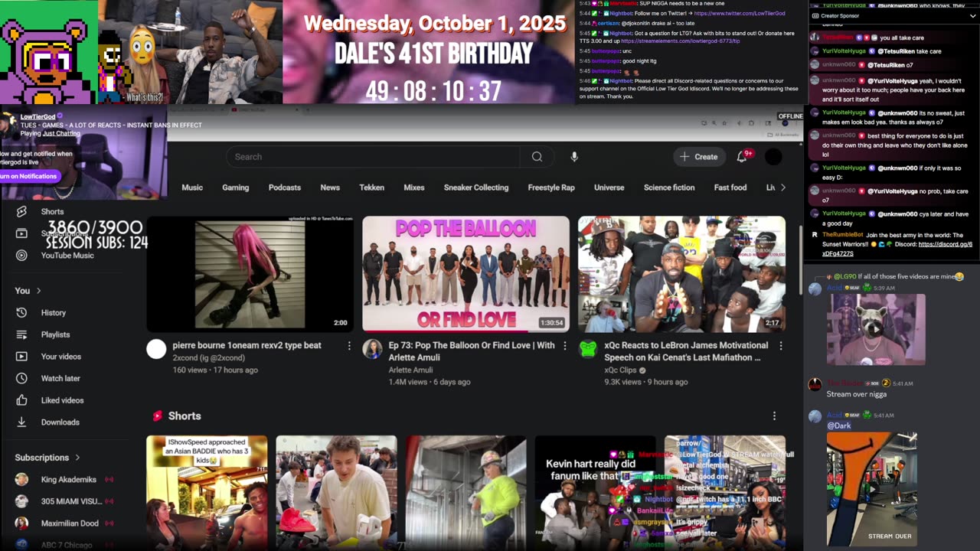Expand the Subscriptions section chevron
Viewport: 980px width, 551px height.
[77, 458]
